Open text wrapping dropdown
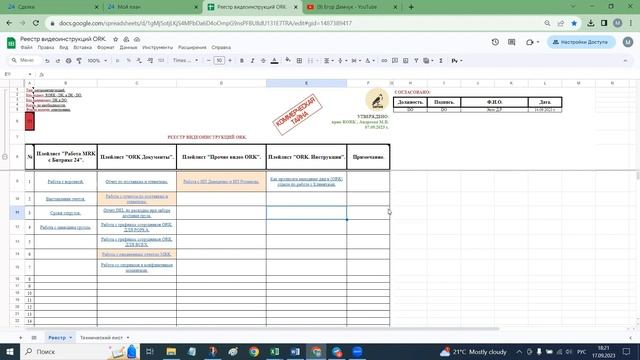Image resolution: width=640 pixels, height=360 pixels. coord(356,60)
